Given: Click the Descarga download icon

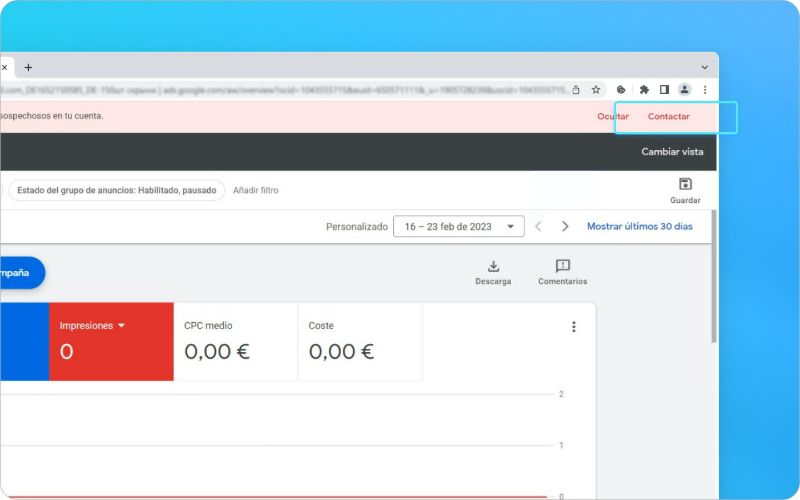Looking at the screenshot, I should pyautogui.click(x=493, y=266).
